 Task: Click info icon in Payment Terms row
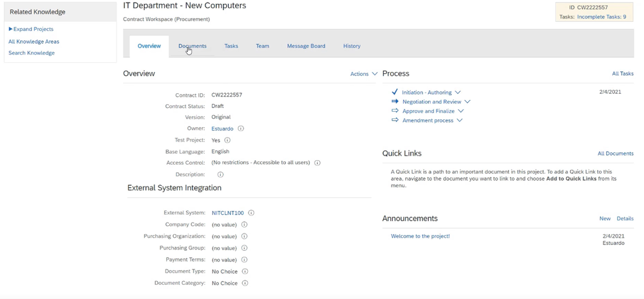[x=244, y=260]
